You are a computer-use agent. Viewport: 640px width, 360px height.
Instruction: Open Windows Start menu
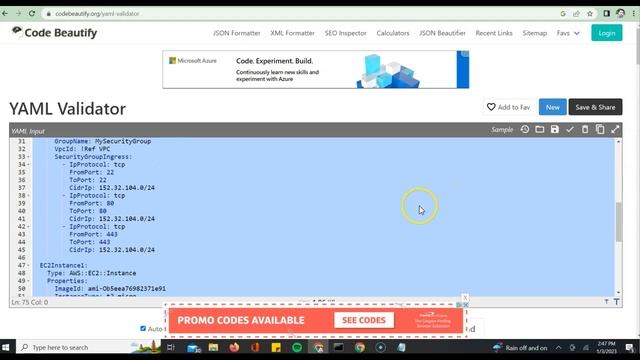[6, 347]
